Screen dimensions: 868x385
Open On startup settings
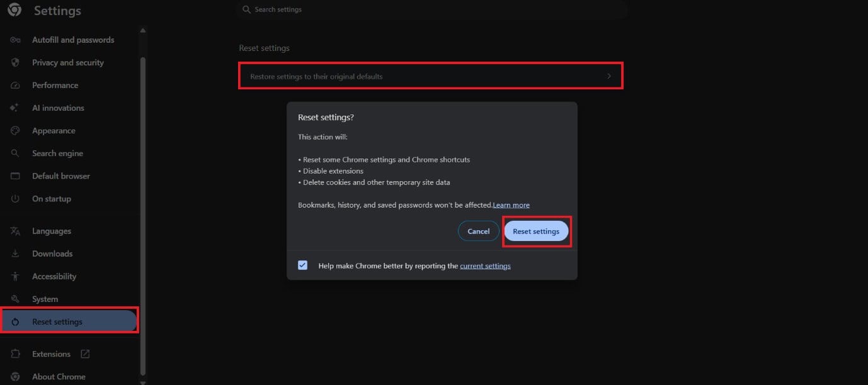[x=52, y=198]
